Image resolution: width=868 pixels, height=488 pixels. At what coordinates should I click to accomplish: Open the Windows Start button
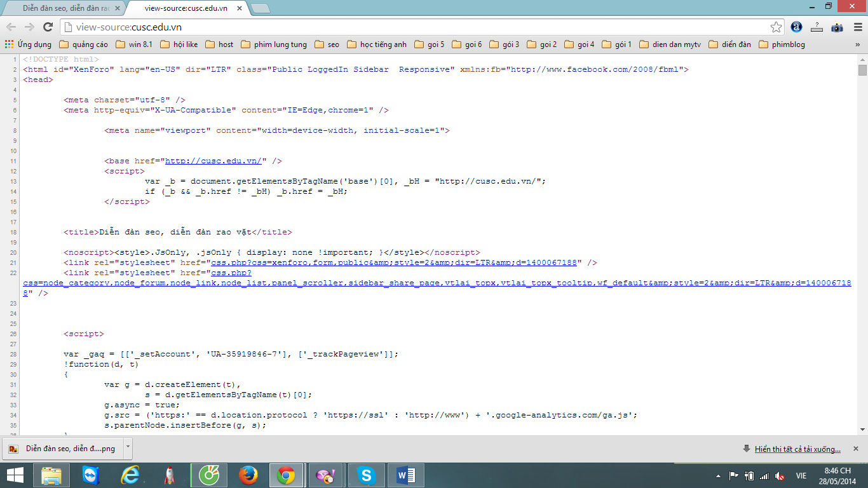pos(15,475)
